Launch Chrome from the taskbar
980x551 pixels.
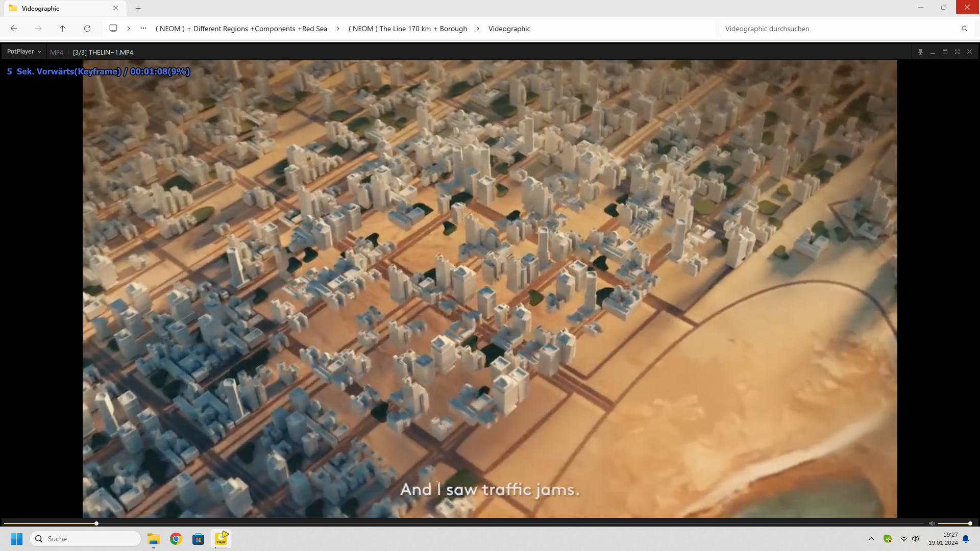[176, 539]
